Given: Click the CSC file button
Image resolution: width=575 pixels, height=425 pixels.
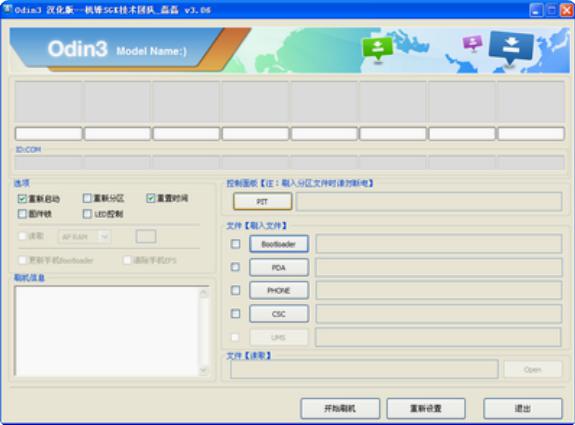Looking at the screenshot, I should click(279, 314).
